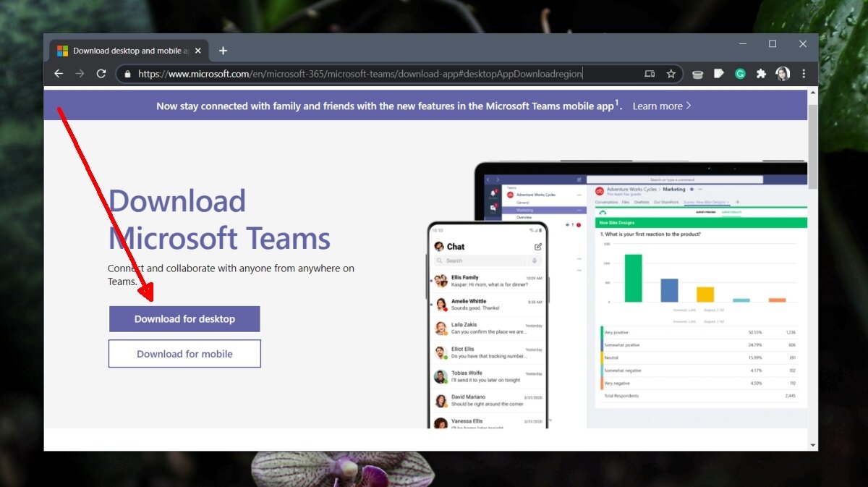Reload the page with the refresh icon
This screenshot has width=868, height=487.
coord(101,73)
